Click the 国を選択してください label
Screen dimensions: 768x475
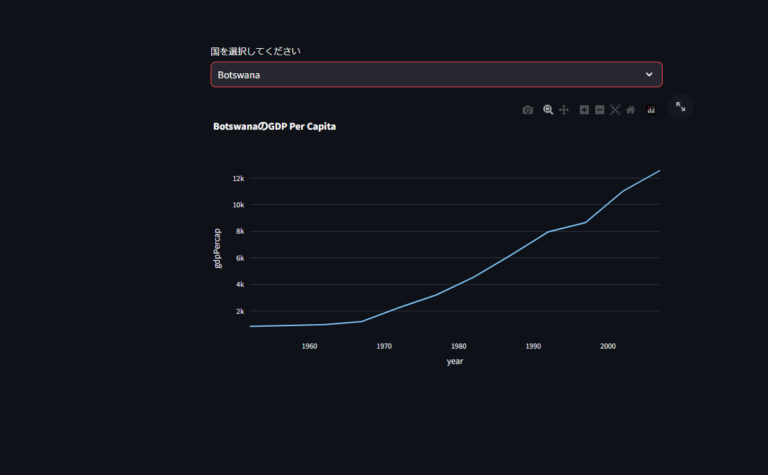(255, 51)
